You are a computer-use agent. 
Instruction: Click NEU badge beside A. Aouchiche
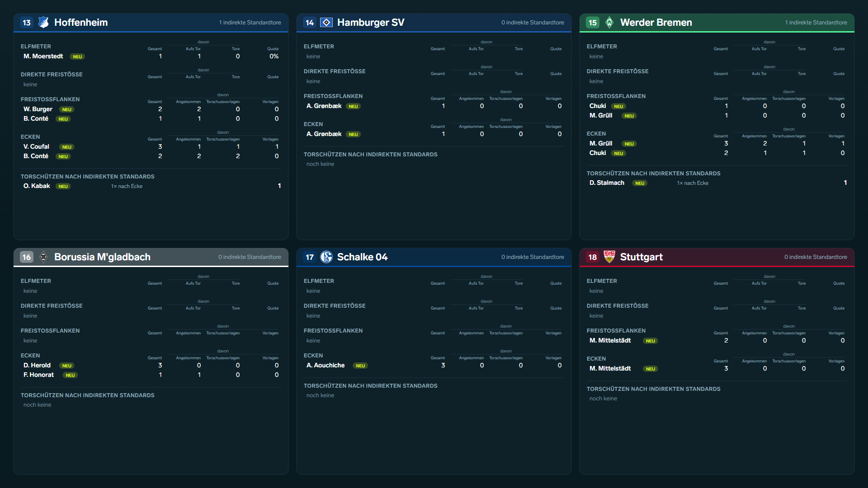360,366
